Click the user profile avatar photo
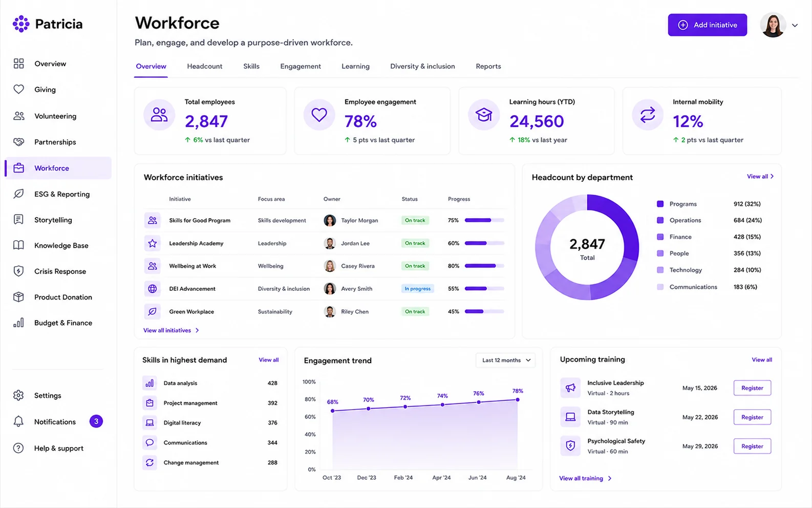 tap(773, 25)
